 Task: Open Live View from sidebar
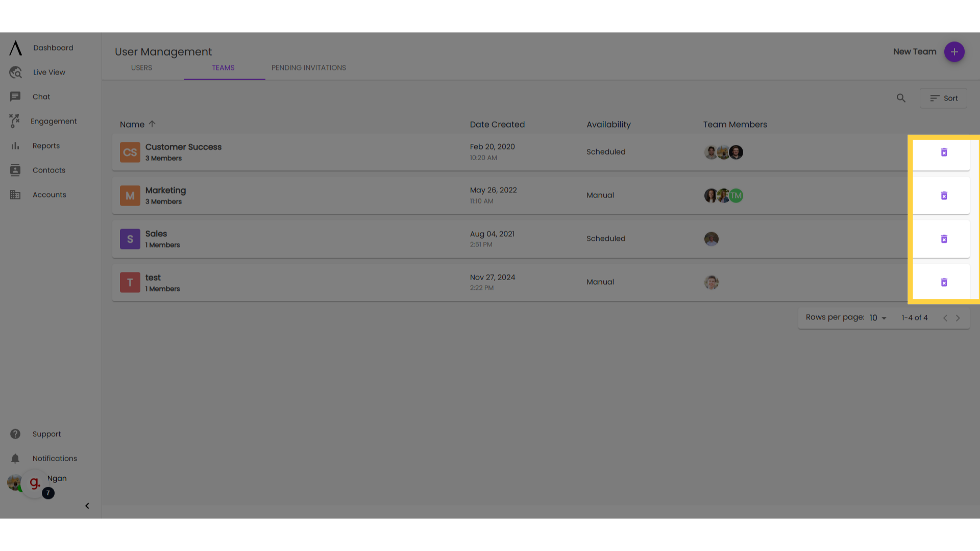(x=49, y=72)
